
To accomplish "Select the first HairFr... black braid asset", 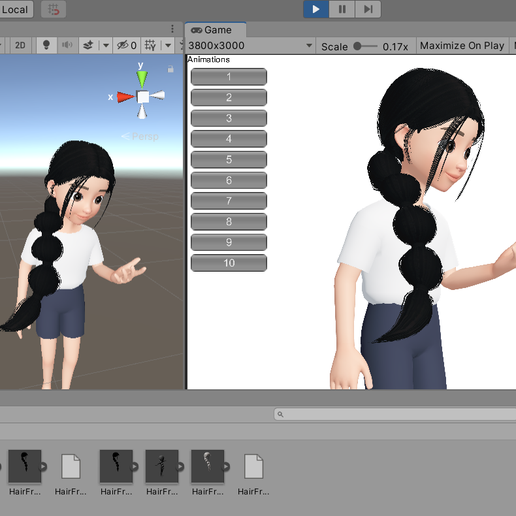I will tap(25, 466).
